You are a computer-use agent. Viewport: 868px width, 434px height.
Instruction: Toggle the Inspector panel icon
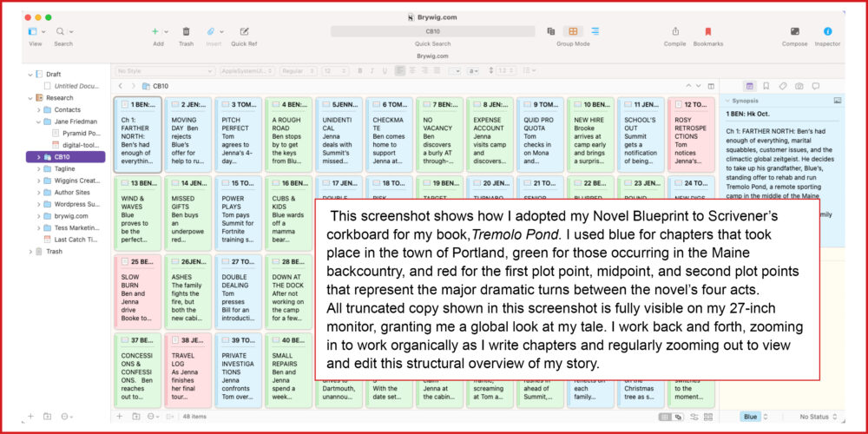[827, 31]
